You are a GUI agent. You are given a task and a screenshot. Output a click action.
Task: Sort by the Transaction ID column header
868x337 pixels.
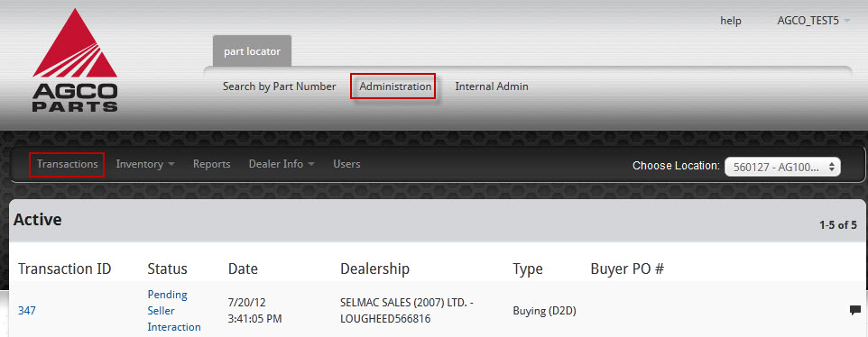coord(65,269)
